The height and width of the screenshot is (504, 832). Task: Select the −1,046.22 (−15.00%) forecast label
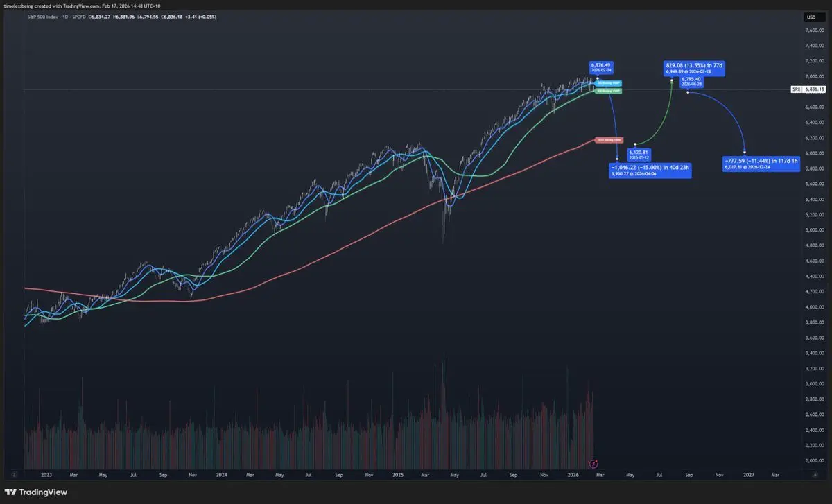pyautogui.click(x=651, y=171)
